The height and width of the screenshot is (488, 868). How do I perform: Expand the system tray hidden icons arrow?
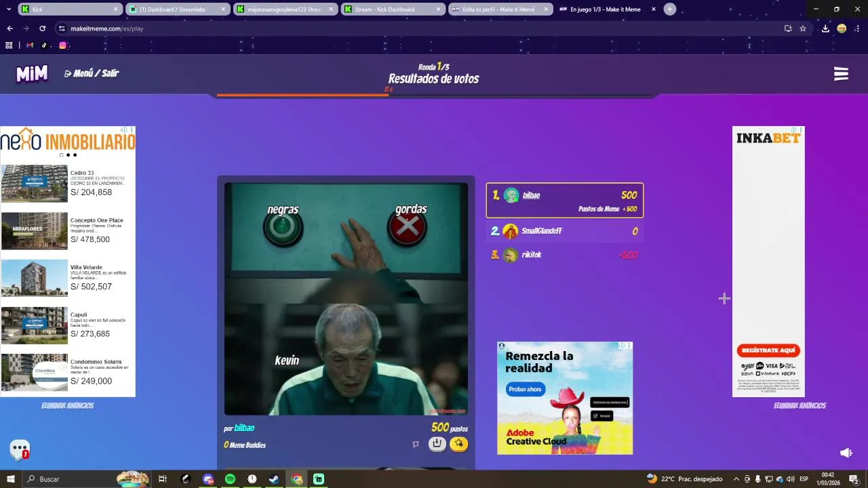[x=736, y=479]
